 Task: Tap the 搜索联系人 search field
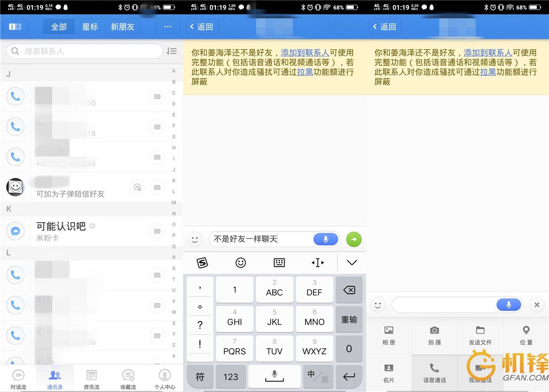84,51
